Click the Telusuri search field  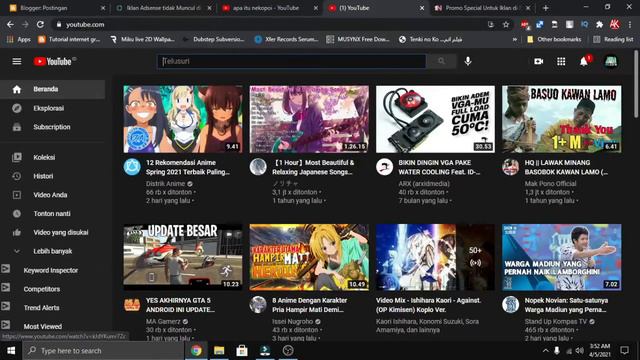[291, 61]
